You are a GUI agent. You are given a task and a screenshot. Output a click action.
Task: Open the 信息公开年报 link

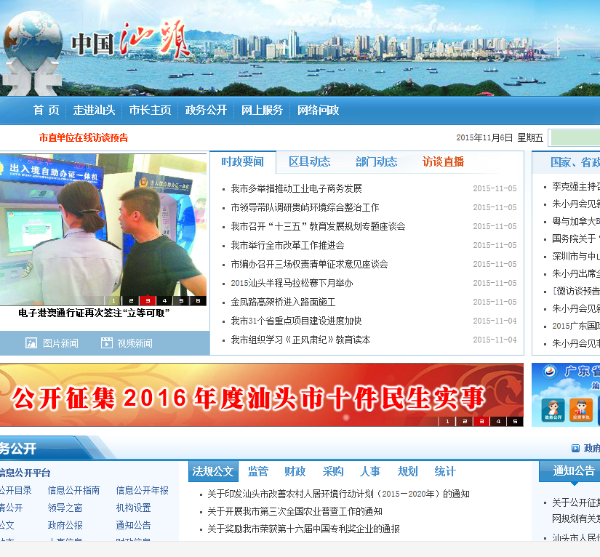click(x=142, y=490)
